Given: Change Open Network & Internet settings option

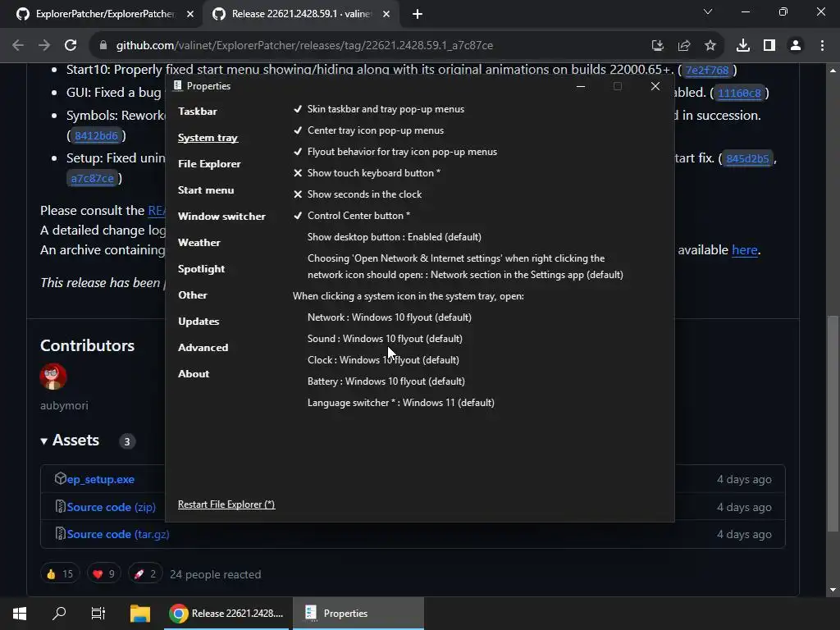Looking at the screenshot, I should (x=465, y=267).
